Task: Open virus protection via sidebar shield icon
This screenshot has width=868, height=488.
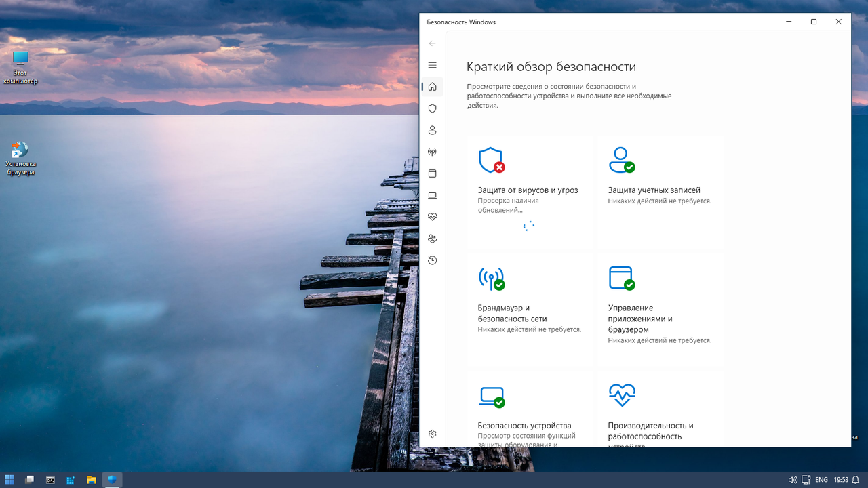Action: coord(432,108)
